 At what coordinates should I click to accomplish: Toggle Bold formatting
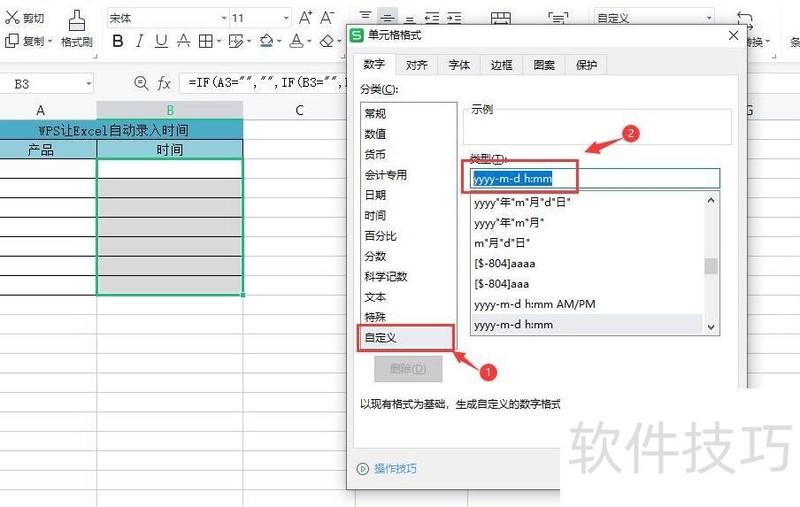pyautogui.click(x=118, y=41)
